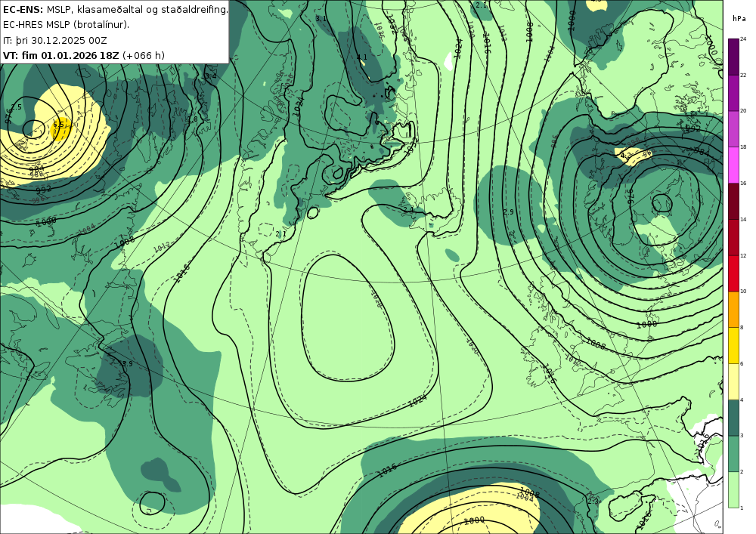The width and height of the screenshot is (756, 534).
Task: Click the map value '2.4' near Iceland
Action: tap(408, 210)
